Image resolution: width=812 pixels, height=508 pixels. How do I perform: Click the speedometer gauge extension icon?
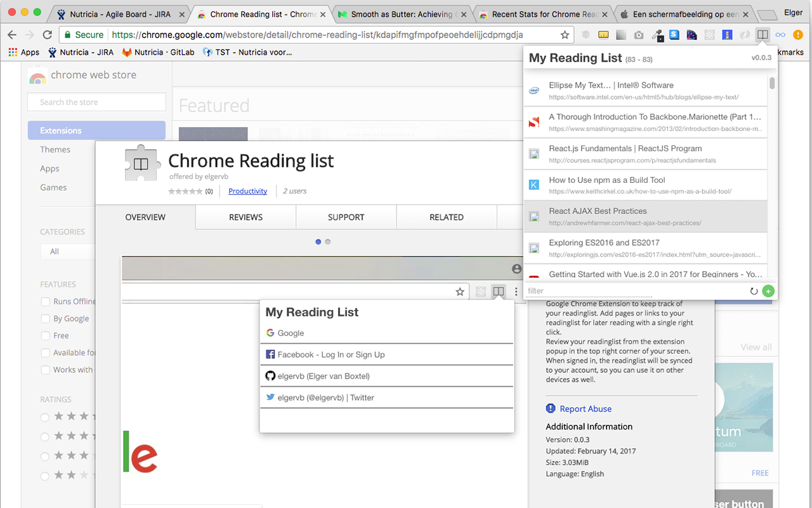click(x=691, y=35)
